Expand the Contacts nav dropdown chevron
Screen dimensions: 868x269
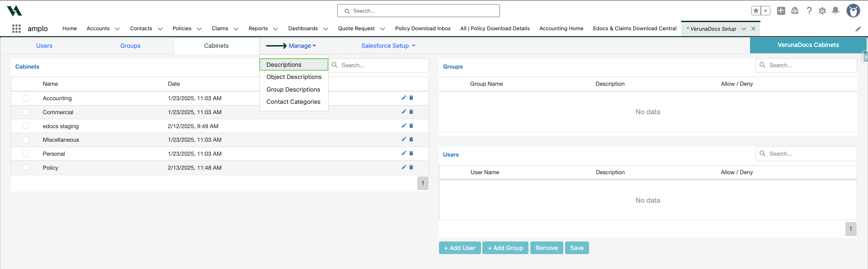click(160, 29)
